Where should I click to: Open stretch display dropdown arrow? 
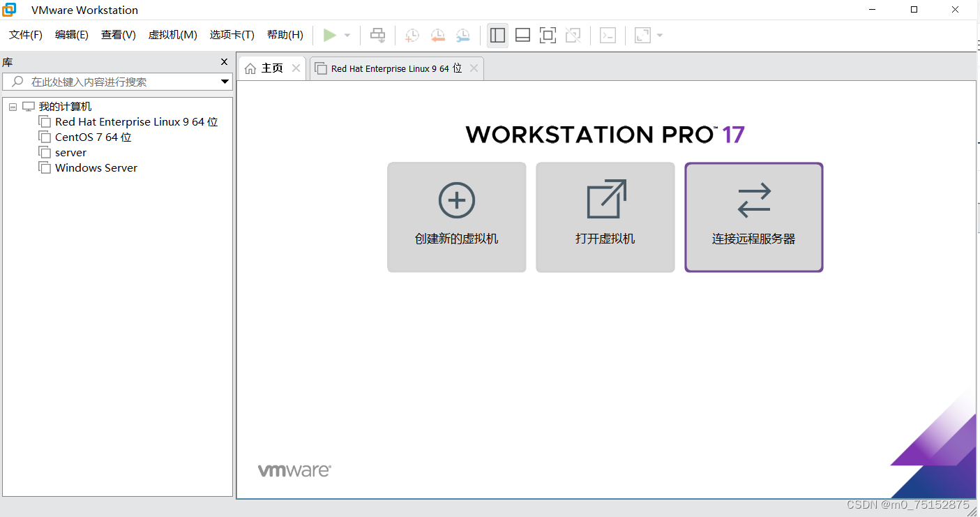660,36
